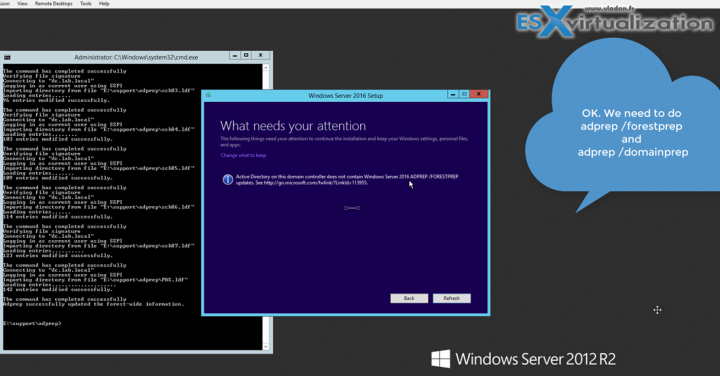720x376 pixels.
Task: Click the cmd title 'Administrator: C:\Windows\system32\cmd.exe'
Action: pos(136,57)
